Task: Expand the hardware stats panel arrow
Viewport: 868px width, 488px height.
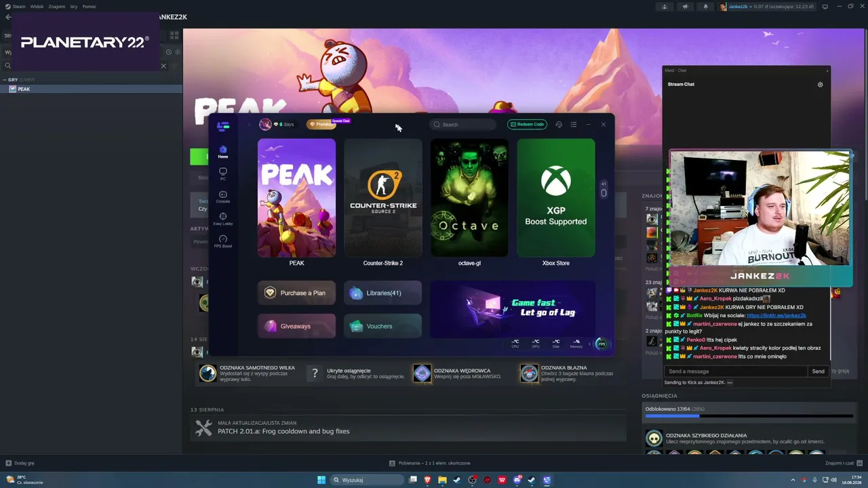Action: pos(589,344)
